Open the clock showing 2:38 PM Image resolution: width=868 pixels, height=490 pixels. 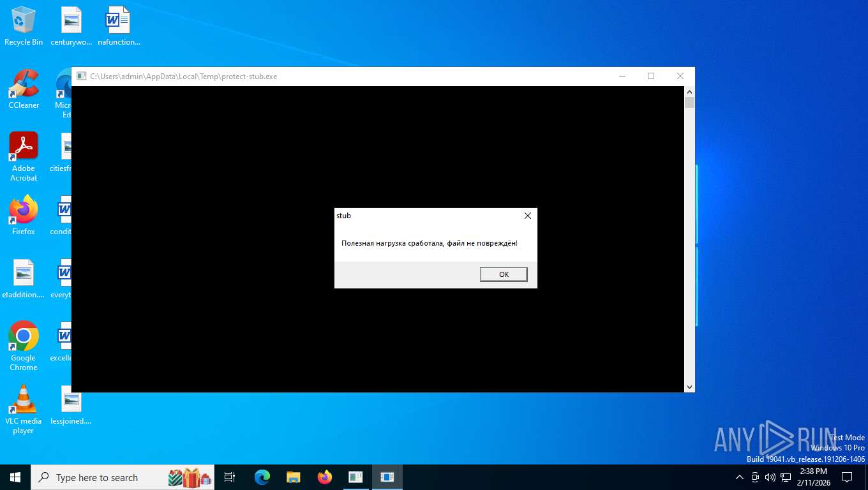[x=813, y=477]
